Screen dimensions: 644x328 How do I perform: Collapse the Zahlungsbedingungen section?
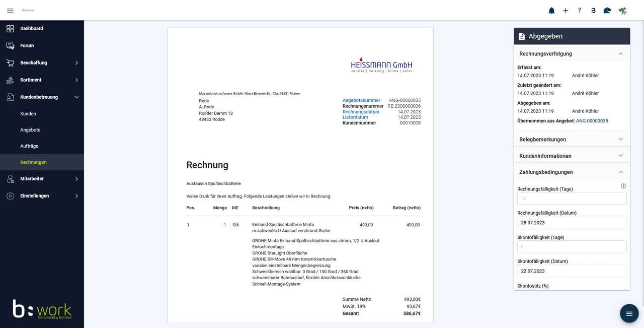pyautogui.click(x=620, y=172)
